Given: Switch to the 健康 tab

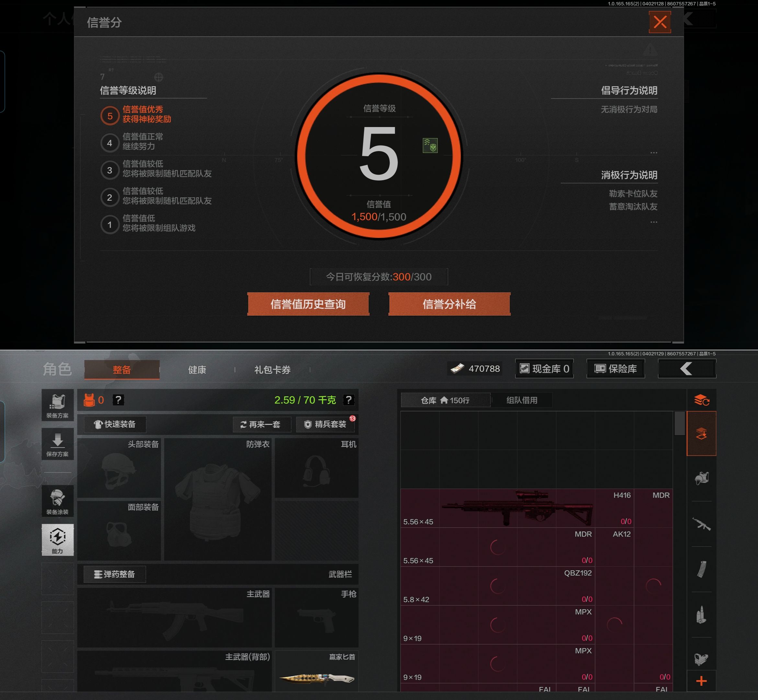Looking at the screenshot, I should pyautogui.click(x=197, y=370).
